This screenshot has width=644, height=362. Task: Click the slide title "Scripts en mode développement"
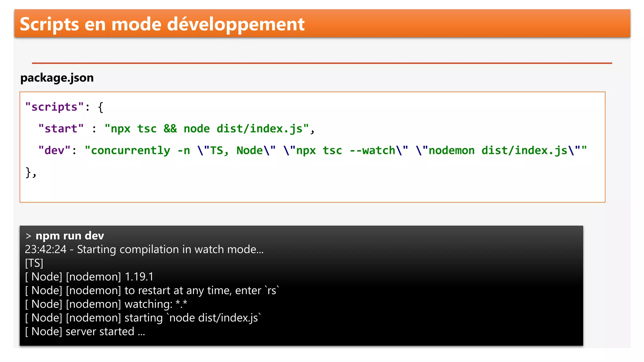162,24
